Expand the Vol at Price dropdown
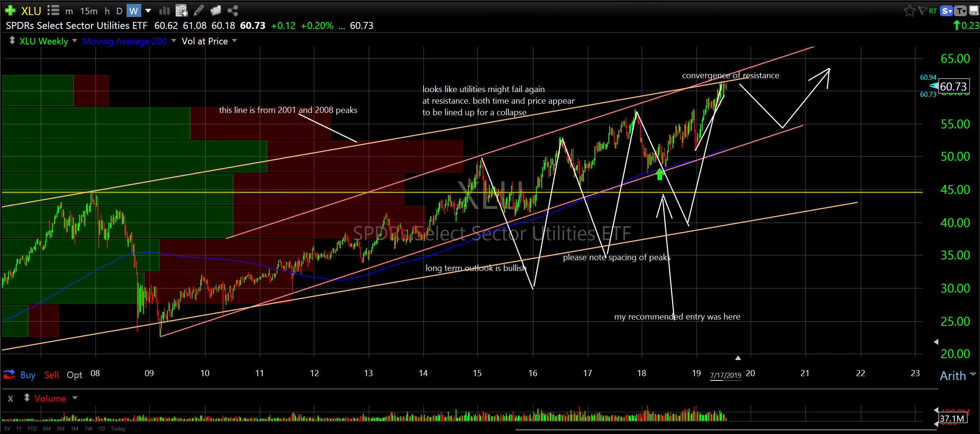 [x=235, y=40]
